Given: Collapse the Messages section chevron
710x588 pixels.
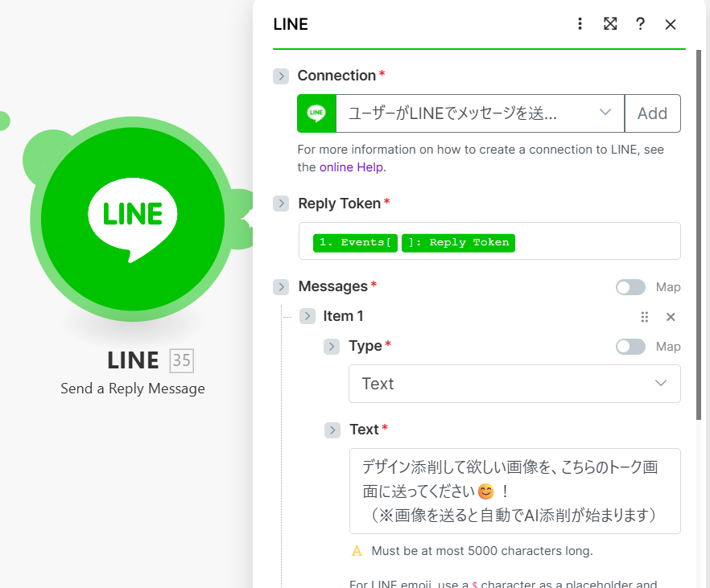Looking at the screenshot, I should 281,286.
